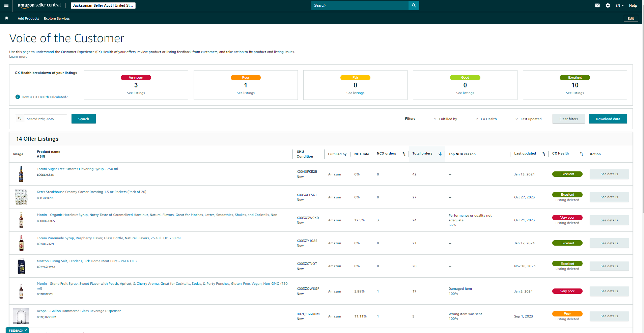Click the red Very poor badge in breakdown

coord(136,78)
